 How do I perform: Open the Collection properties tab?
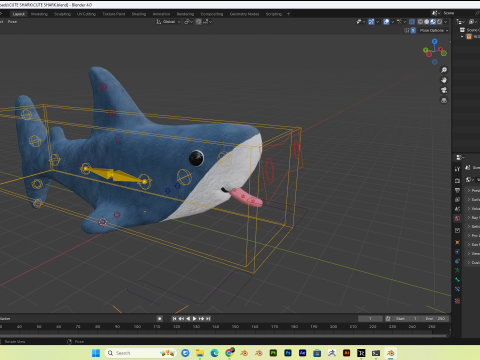(x=457, y=230)
